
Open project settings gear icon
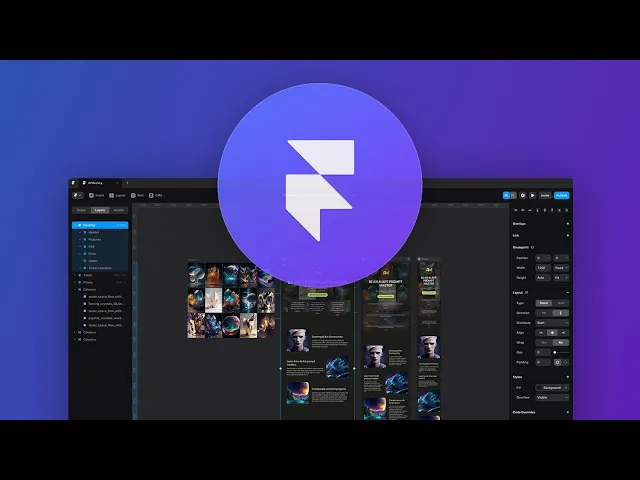522,196
